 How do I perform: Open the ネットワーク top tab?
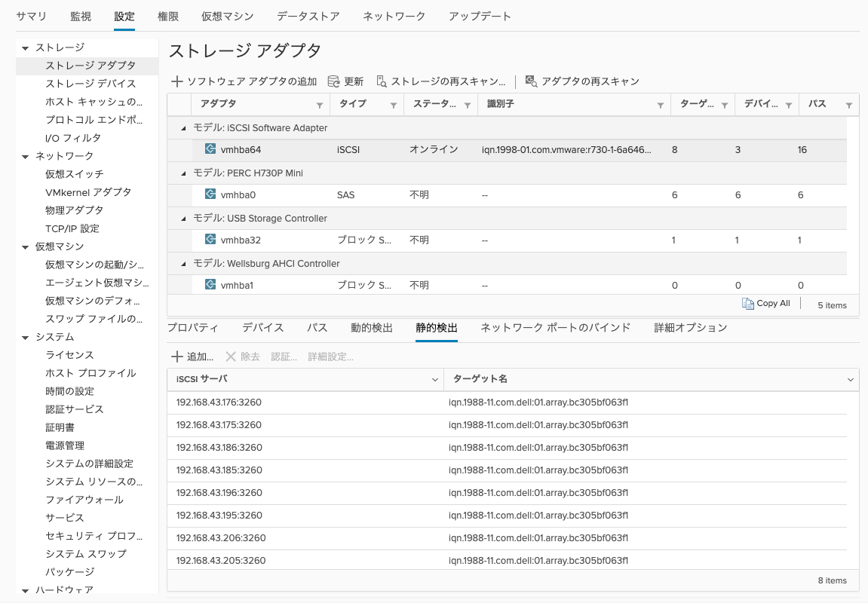pos(394,17)
